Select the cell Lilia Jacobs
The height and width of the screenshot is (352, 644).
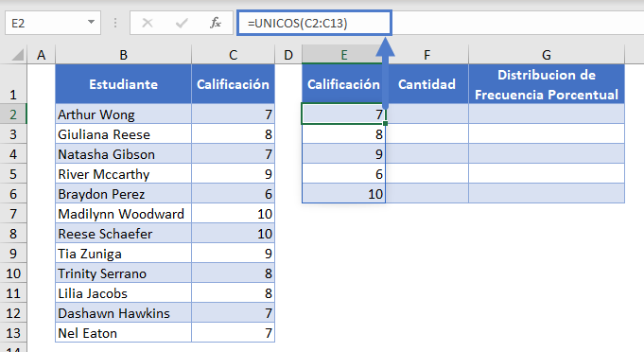(123, 293)
